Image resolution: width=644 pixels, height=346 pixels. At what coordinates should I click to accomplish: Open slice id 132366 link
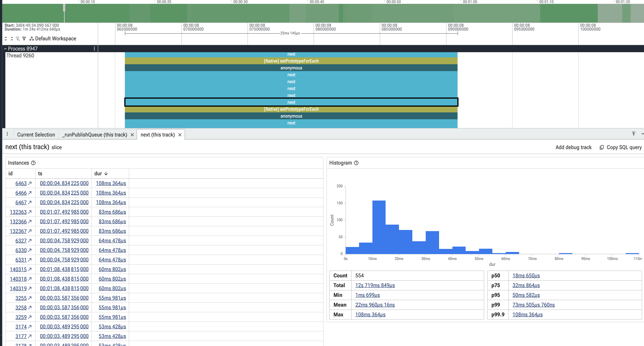click(x=18, y=221)
